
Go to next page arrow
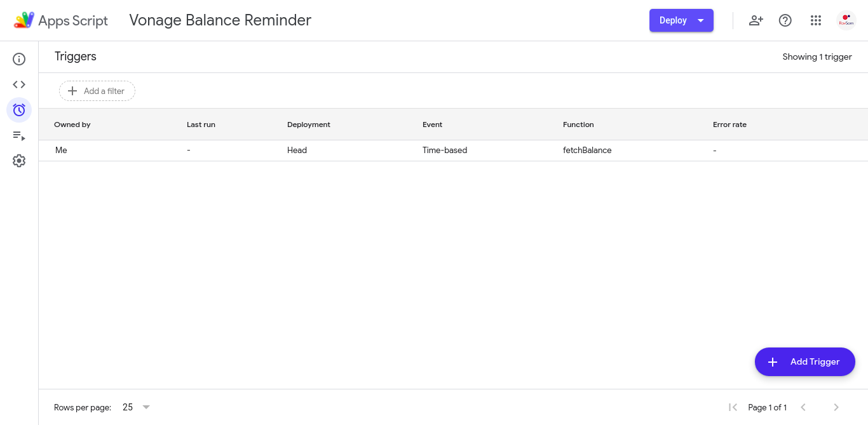coord(836,407)
